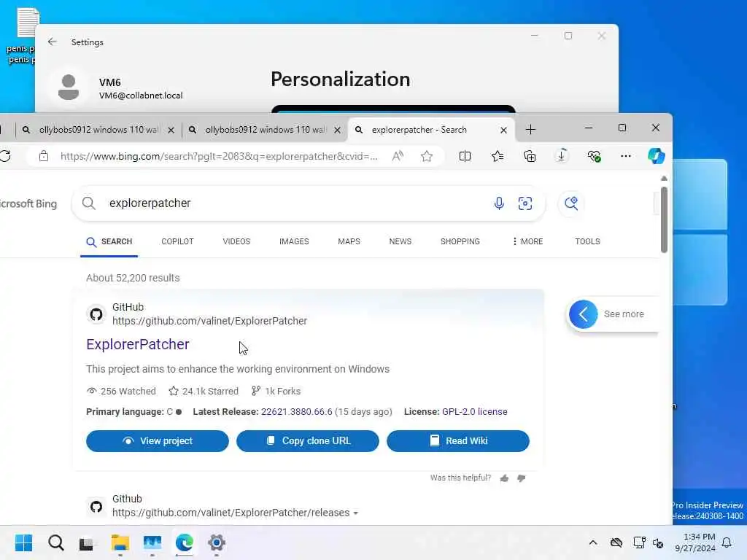Select the SHOPPING search tab
The height and width of the screenshot is (560, 747).
tap(460, 241)
